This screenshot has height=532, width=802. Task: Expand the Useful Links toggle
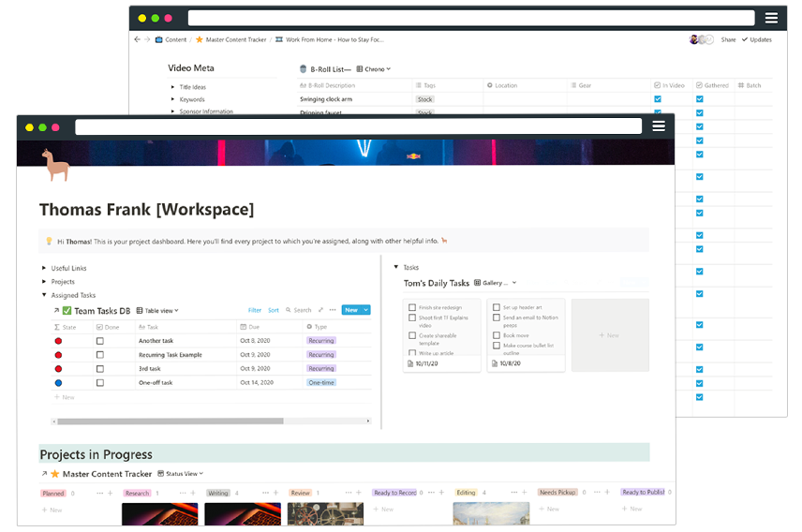[44, 268]
